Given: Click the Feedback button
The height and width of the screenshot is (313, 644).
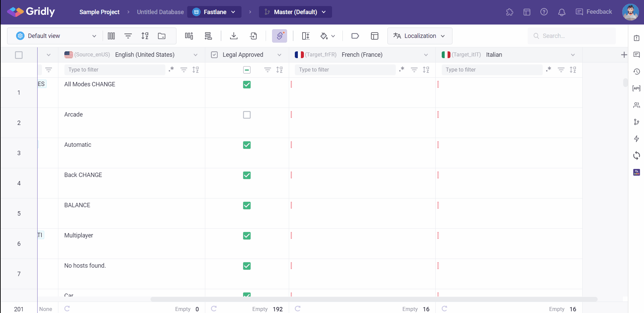Looking at the screenshot, I should (594, 12).
